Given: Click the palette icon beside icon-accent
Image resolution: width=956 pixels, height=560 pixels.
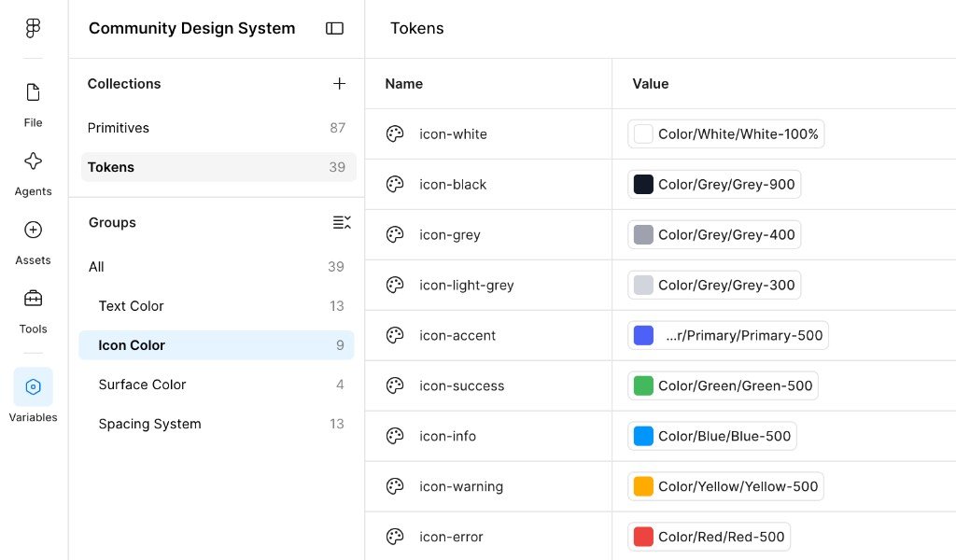Looking at the screenshot, I should [395, 335].
